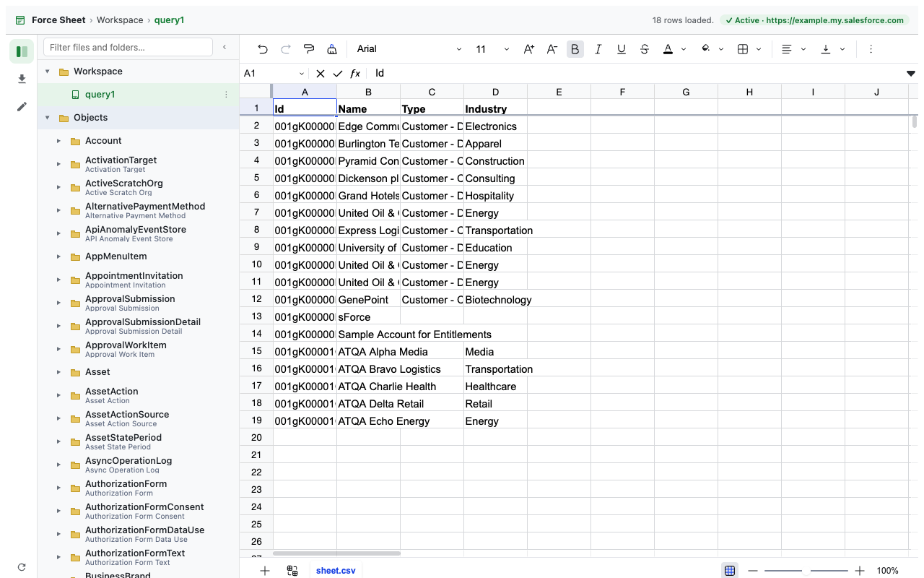Open the sheet list manager icon
The height and width of the screenshot is (578, 924).
tap(292, 571)
